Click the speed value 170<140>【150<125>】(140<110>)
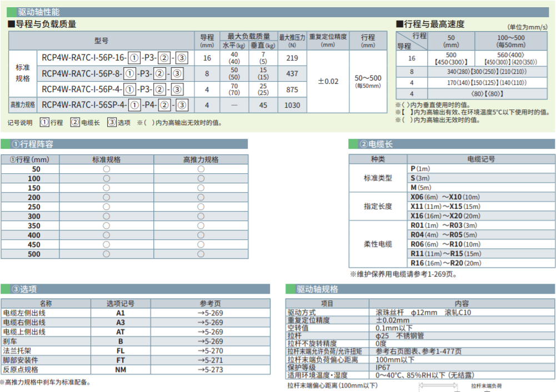Image resolution: width=556 pixels, height=392 pixels. [487, 83]
